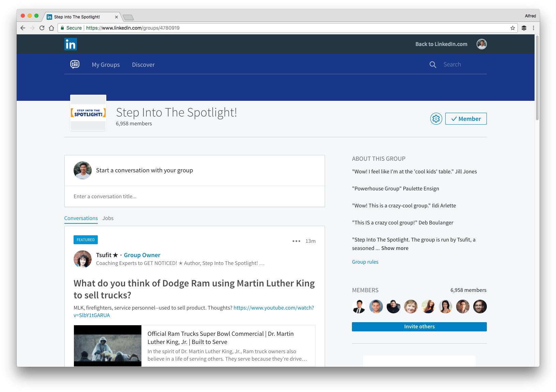Go to the Discover page
The image size is (556, 392).
coord(143,65)
